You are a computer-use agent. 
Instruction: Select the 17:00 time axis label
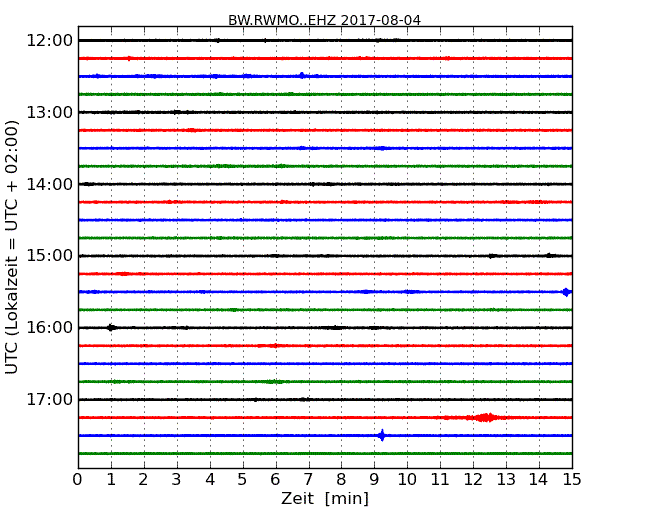49,399
